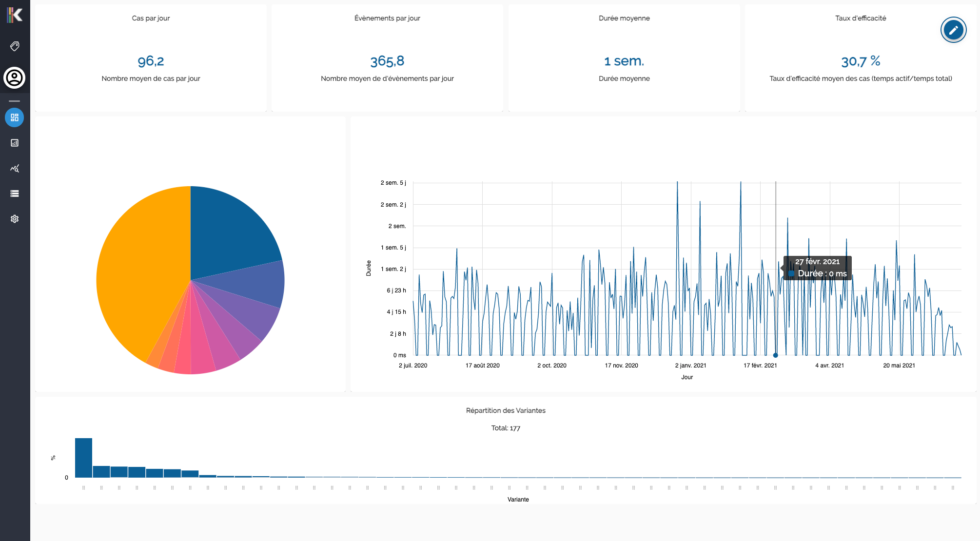This screenshot has width=980, height=541.
Task: Click the K application logo
Action: click(x=15, y=15)
